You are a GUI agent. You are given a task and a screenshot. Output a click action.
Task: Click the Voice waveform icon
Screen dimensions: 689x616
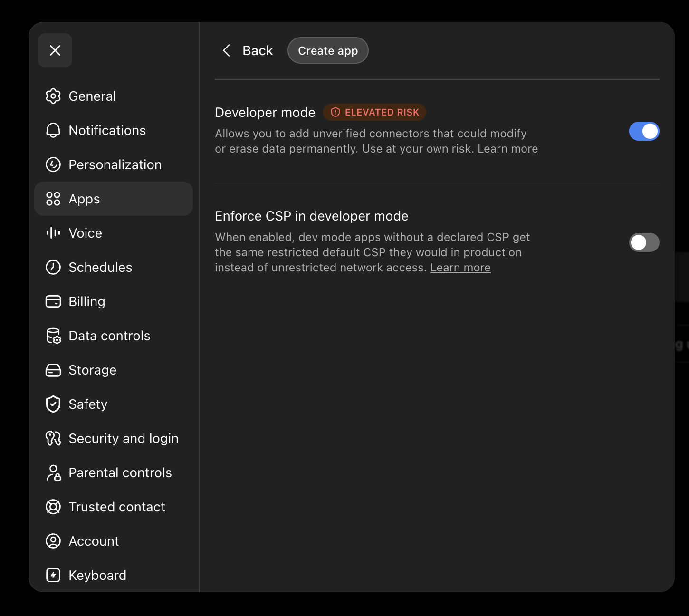click(53, 233)
